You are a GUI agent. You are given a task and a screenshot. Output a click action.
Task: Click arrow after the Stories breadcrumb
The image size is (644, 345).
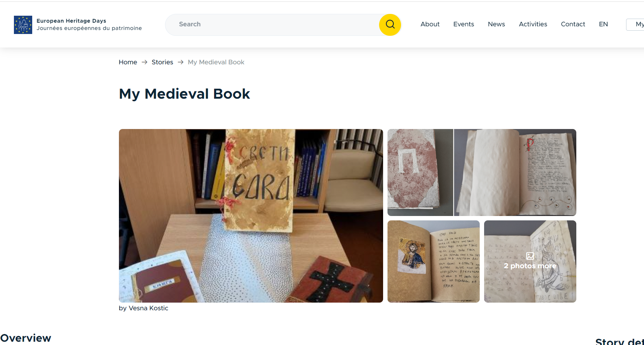pos(180,62)
